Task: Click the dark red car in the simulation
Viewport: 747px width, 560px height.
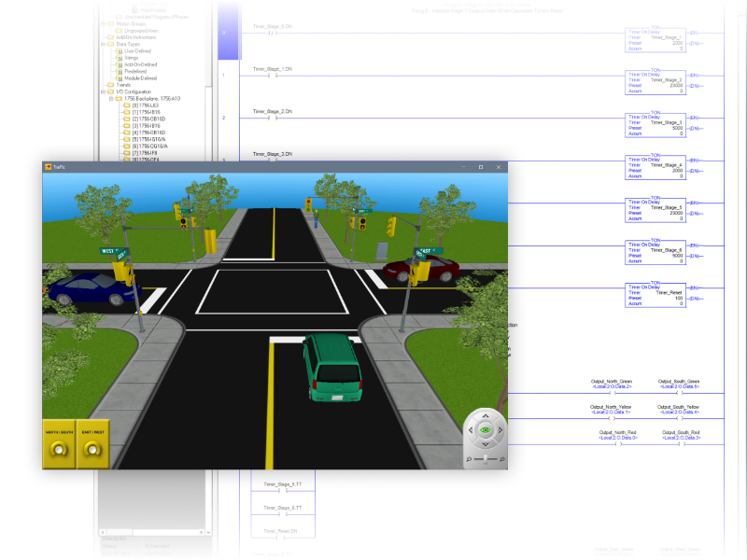Action: (x=422, y=269)
